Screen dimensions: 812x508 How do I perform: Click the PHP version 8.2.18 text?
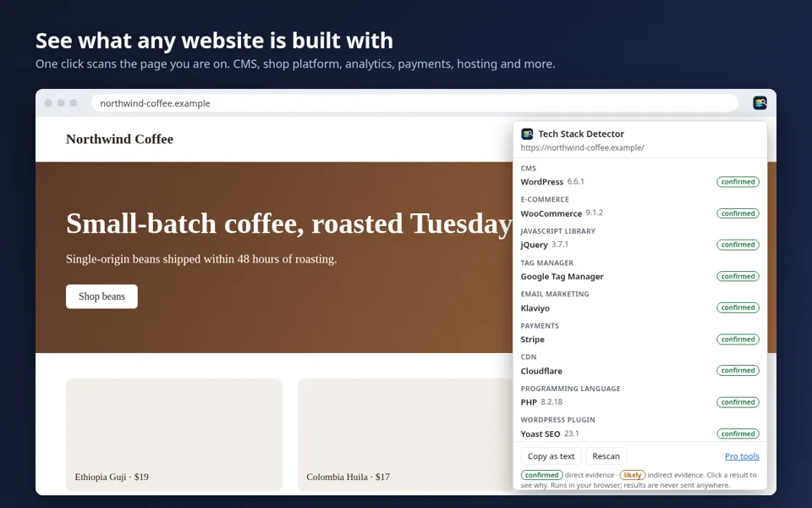pos(551,401)
